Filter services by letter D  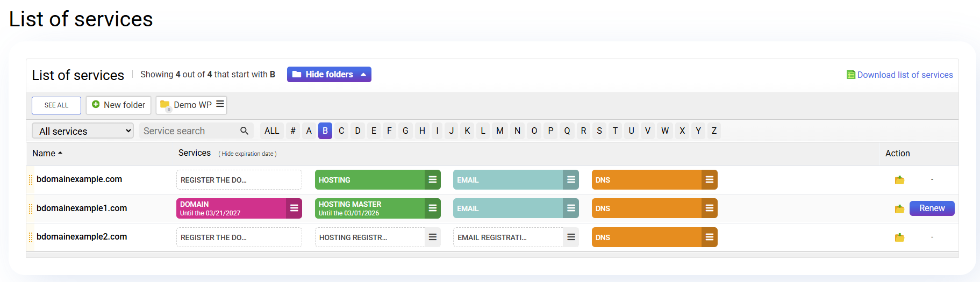357,131
